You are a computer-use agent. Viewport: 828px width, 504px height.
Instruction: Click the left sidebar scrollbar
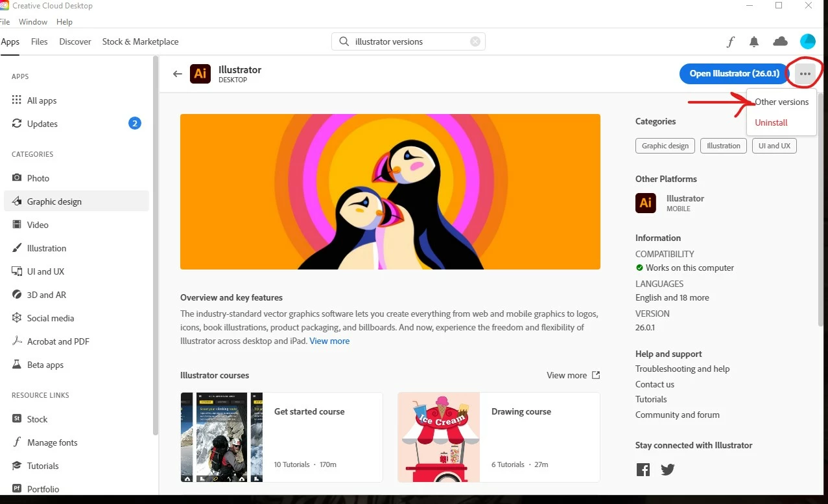156,246
